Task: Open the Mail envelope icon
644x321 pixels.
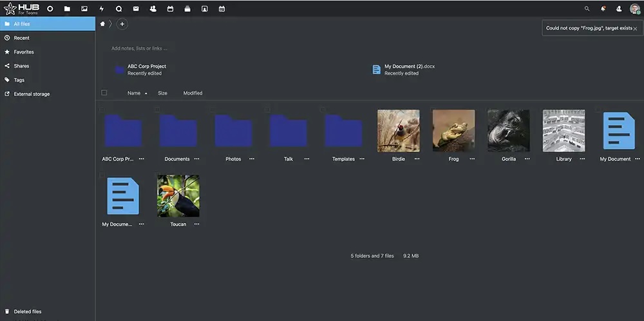Action: 136,9
